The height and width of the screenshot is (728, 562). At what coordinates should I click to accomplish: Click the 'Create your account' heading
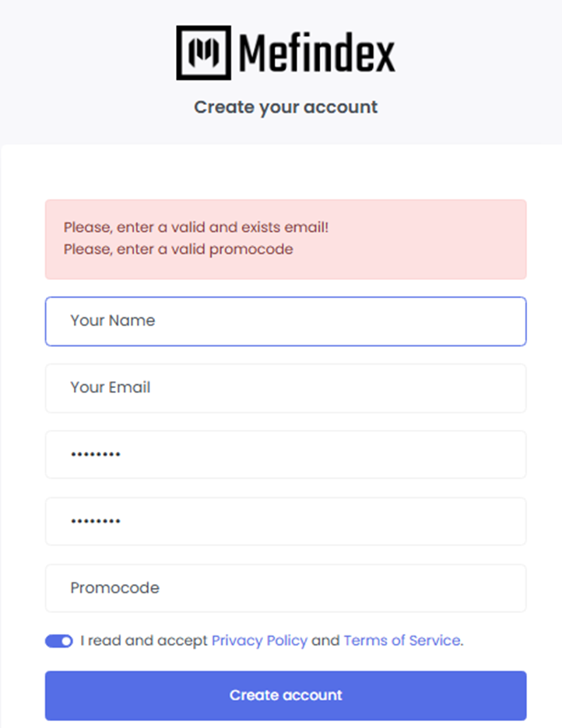(286, 107)
